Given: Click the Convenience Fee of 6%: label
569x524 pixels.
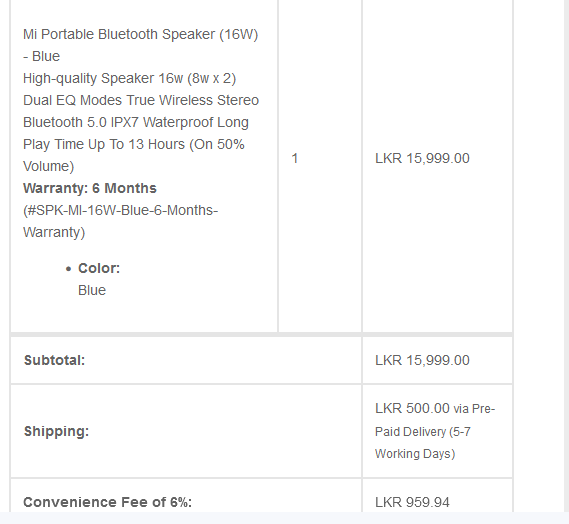Looking at the screenshot, I should (x=107, y=502).
